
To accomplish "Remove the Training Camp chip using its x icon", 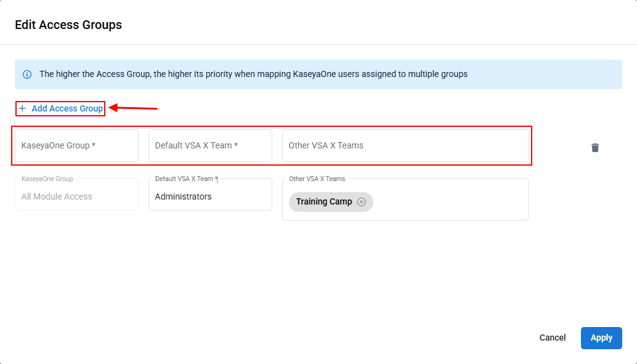I will (362, 202).
